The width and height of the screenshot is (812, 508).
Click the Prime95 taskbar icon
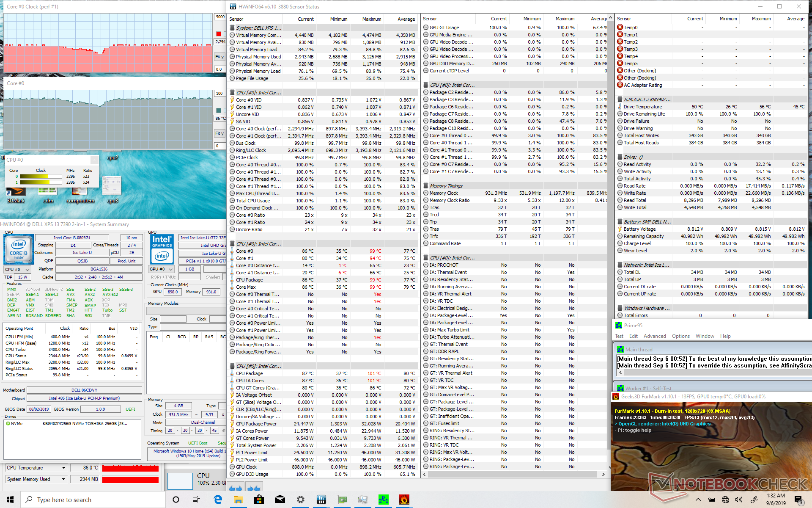pyautogui.click(x=383, y=500)
